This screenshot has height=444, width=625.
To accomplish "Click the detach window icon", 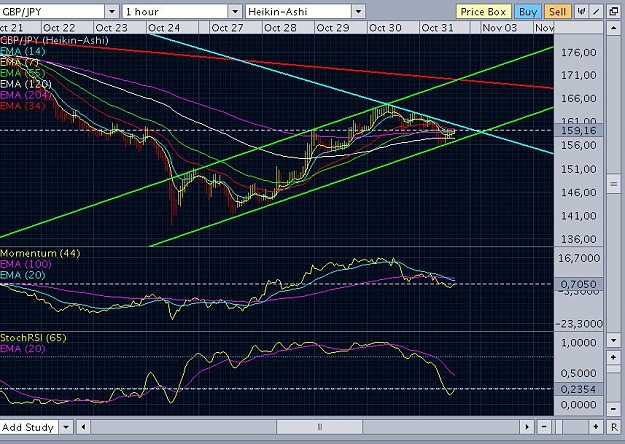I will (614, 12).
